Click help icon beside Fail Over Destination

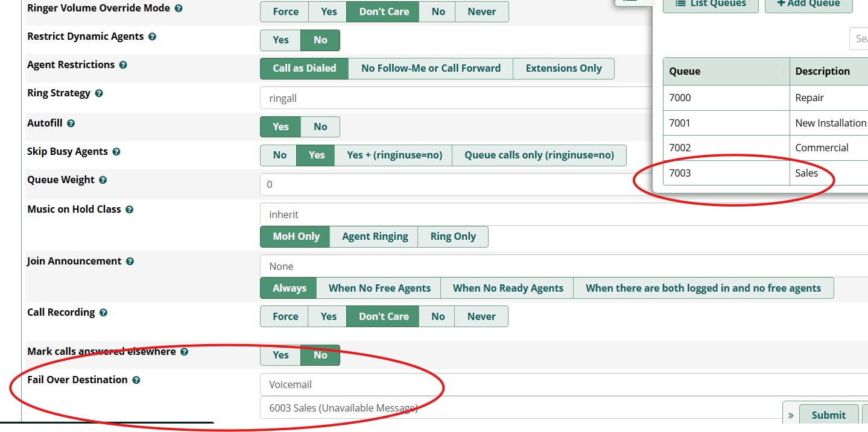click(136, 380)
